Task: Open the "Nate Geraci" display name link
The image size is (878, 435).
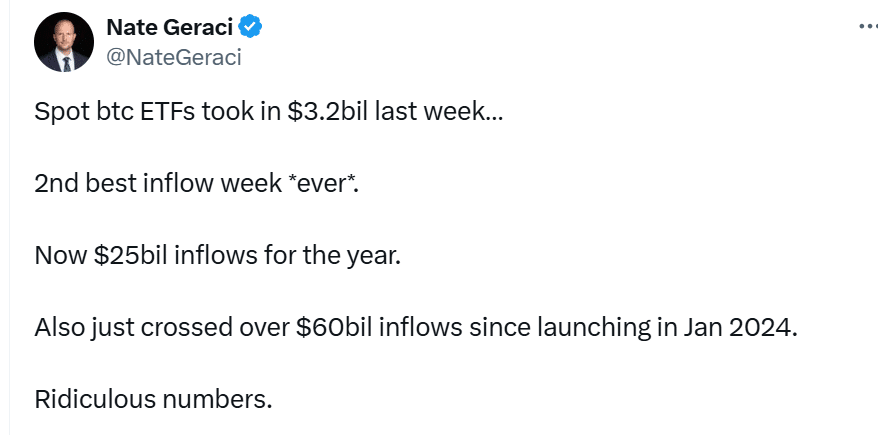Action: 170,28
